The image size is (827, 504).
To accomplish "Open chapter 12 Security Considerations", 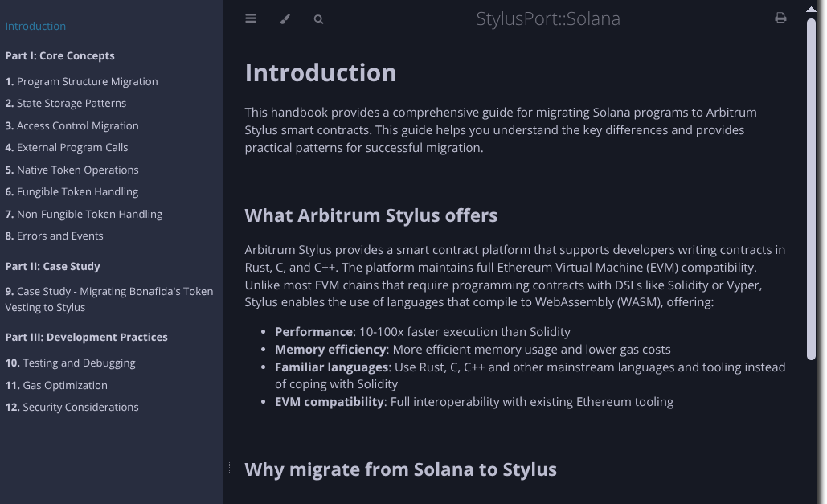I will 72,407.
